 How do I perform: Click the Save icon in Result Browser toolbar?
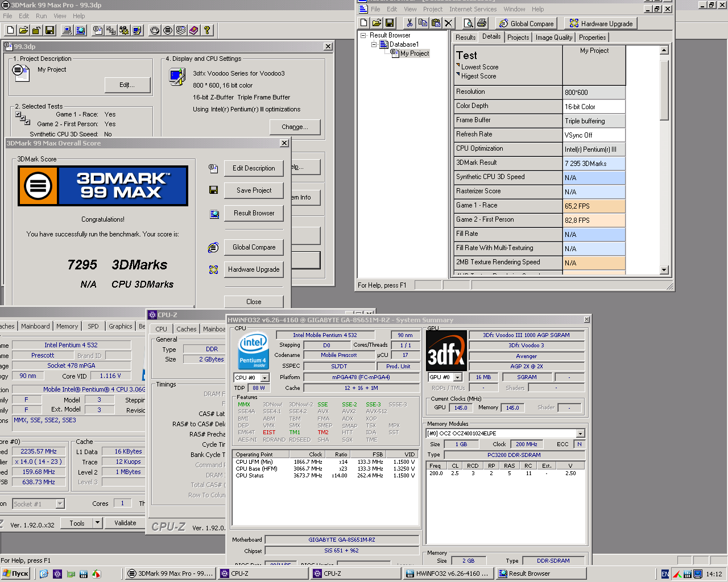[390, 23]
